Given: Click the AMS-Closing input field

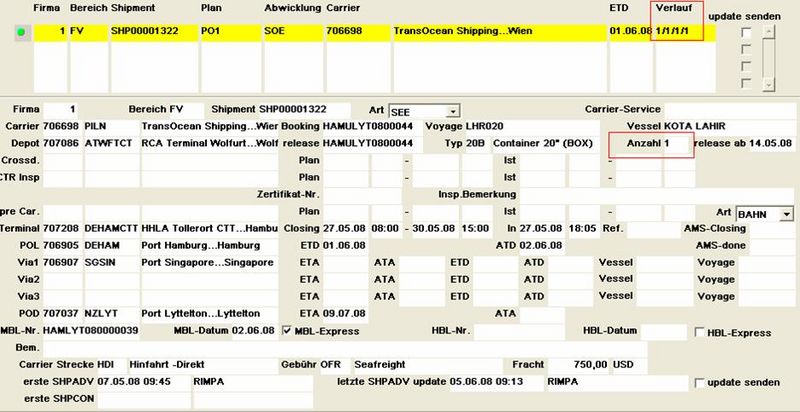Looking at the screenshot, I should (x=771, y=228).
